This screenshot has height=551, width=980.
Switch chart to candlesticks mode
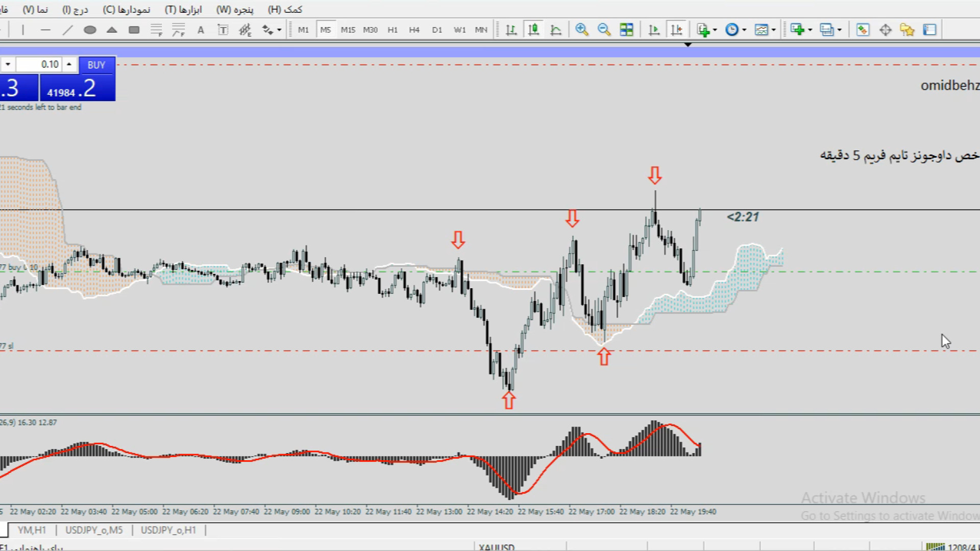pos(533,30)
